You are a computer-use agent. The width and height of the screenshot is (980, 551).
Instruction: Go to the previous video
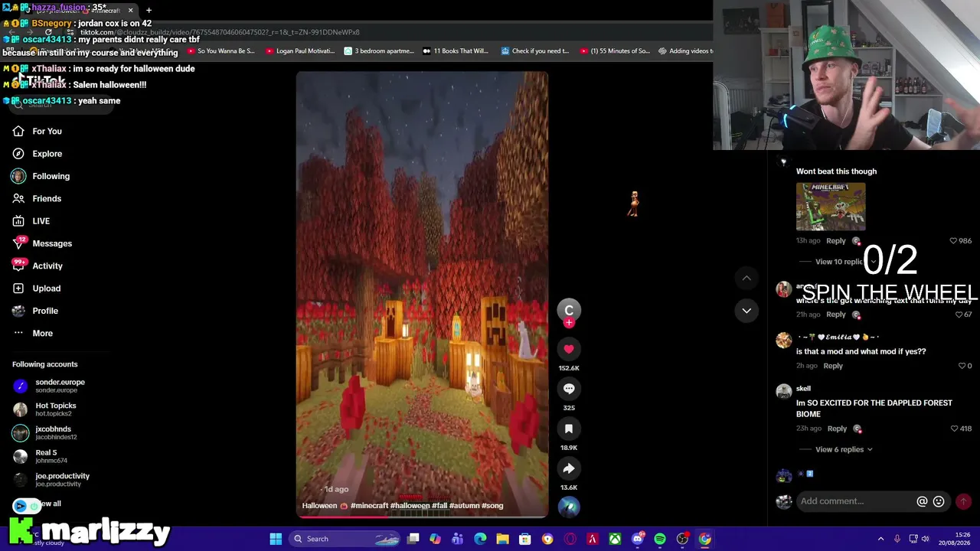coord(746,278)
